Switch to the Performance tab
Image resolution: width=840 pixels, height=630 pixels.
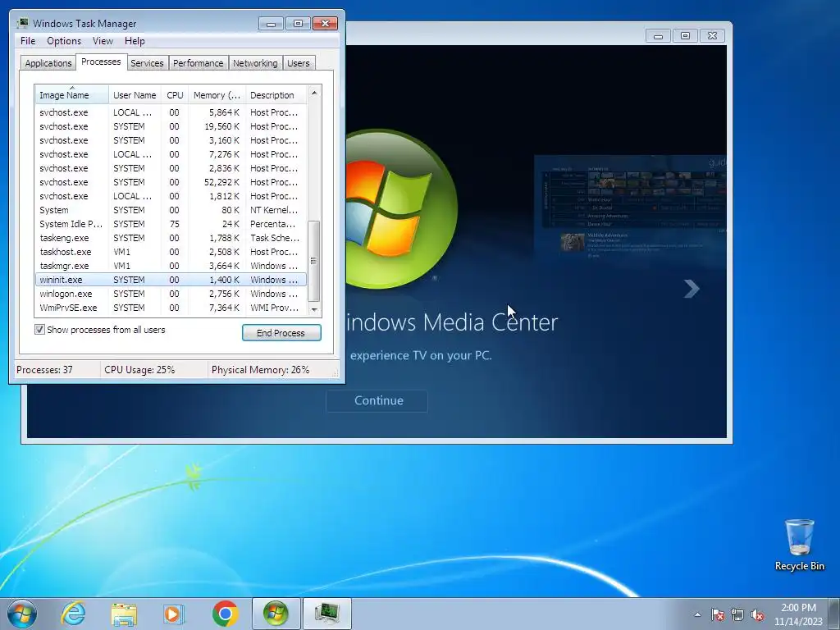pos(199,63)
